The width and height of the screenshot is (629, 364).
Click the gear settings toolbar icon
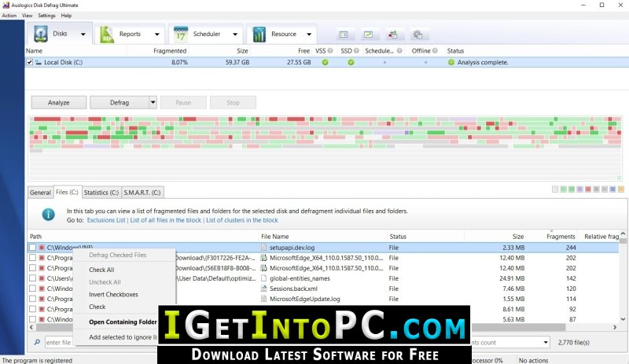coord(417,35)
